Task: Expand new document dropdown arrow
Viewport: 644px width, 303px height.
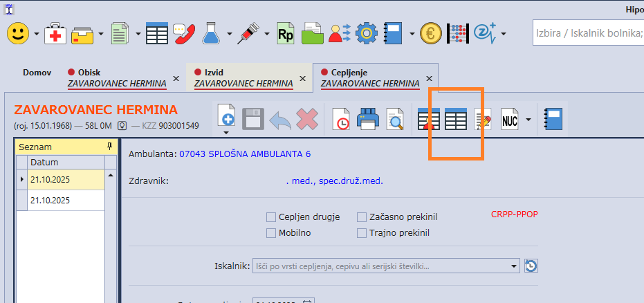Action: [226, 131]
